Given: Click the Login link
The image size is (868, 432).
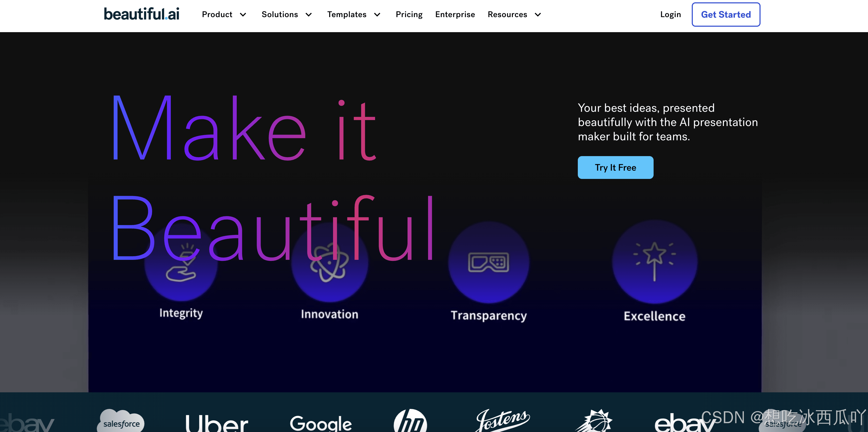Looking at the screenshot, I should pyautogui.click(x=670, y=15).
